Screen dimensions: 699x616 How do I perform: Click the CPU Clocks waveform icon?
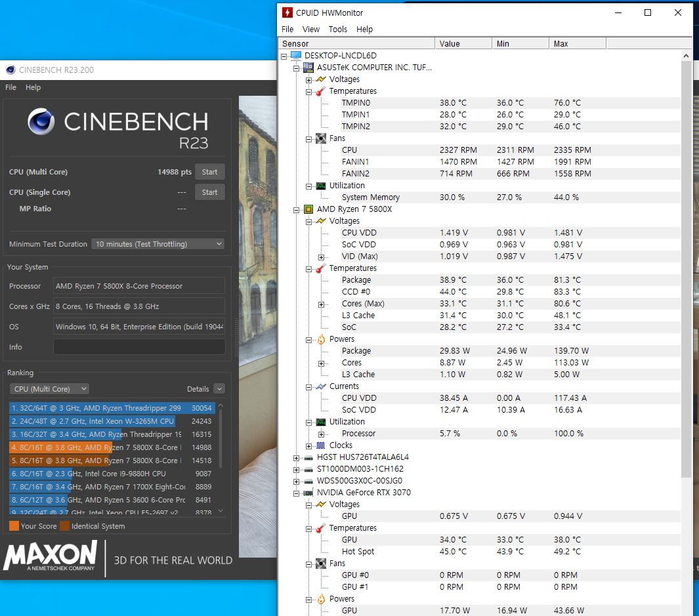coord(321,445)
